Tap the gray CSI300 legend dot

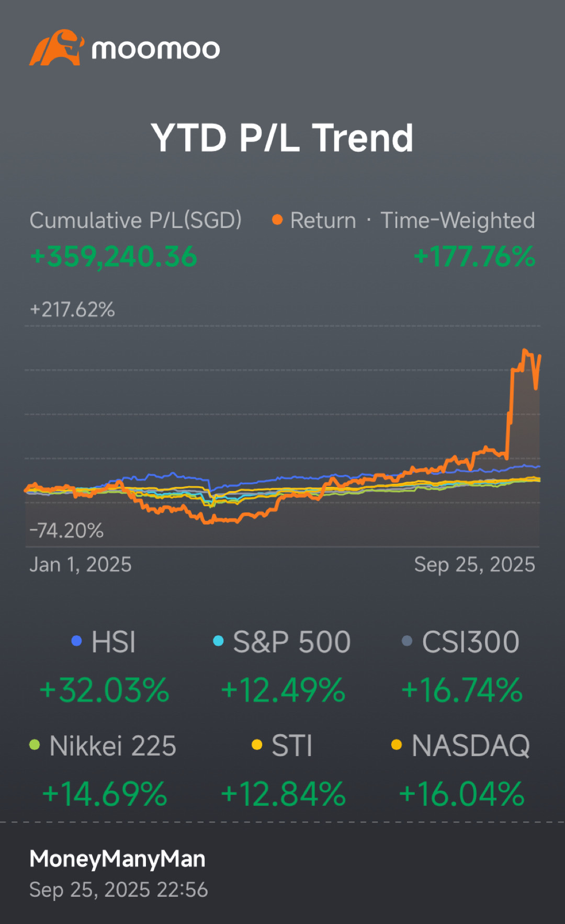tap(407, 641)
